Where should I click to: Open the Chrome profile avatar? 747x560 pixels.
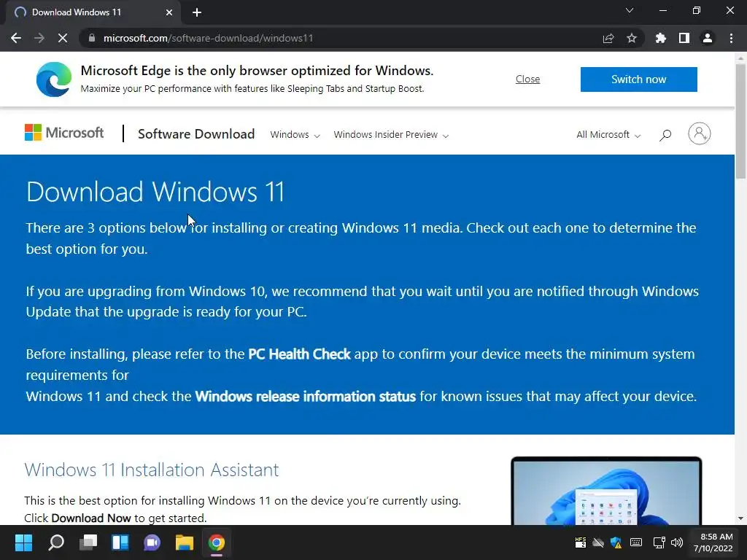pos(708,38)
